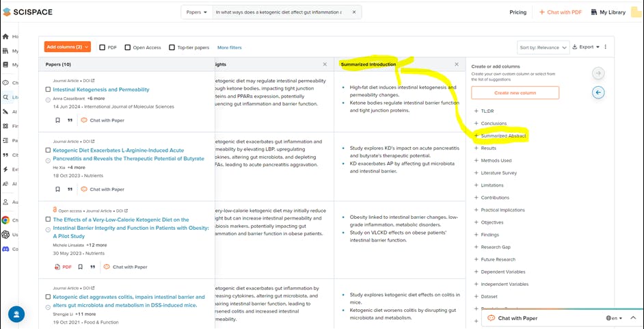Image resolution: width=644 pixels, height=329 pixels.
Task: Open the blue support chat bubble
Action: click(16, 314)
